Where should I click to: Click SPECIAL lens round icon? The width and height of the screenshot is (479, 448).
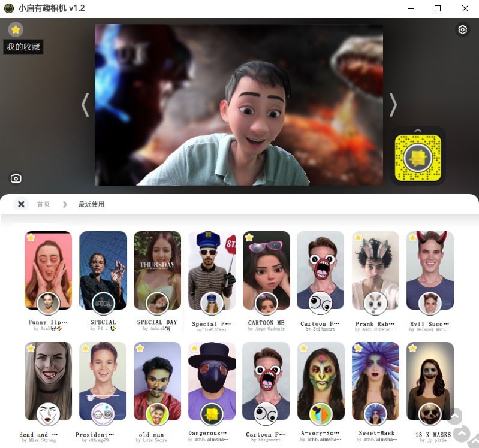click(x=103, y=304)
